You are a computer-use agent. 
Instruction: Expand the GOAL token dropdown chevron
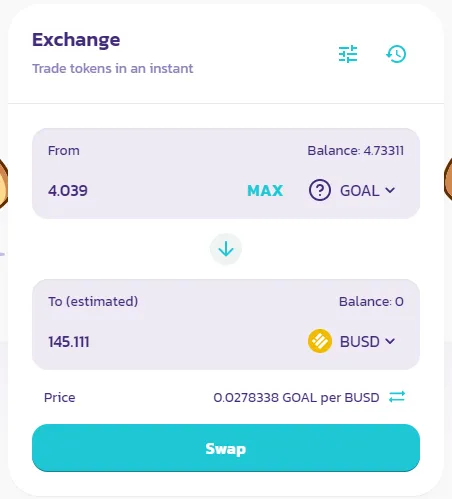point(390,190)
